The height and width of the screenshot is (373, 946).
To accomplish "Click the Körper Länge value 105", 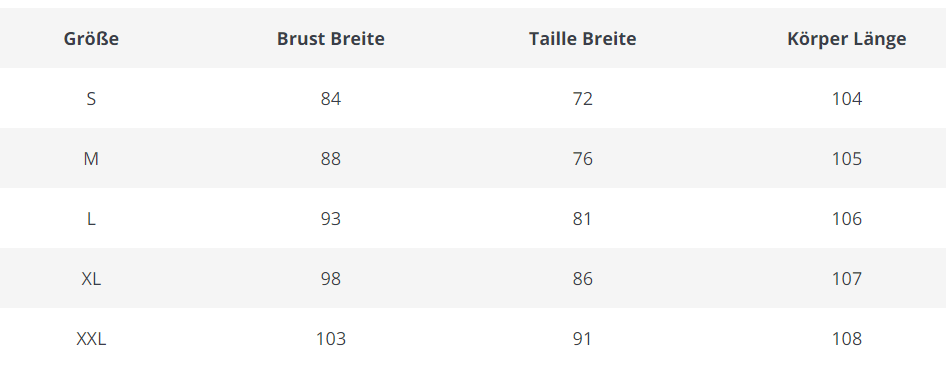I will tap(846, 159).
